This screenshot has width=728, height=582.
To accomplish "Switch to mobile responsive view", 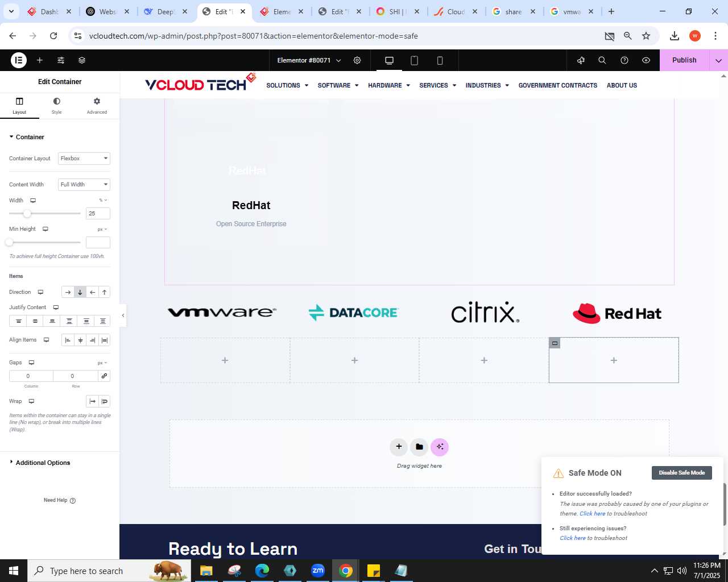I will pos(440,60).
